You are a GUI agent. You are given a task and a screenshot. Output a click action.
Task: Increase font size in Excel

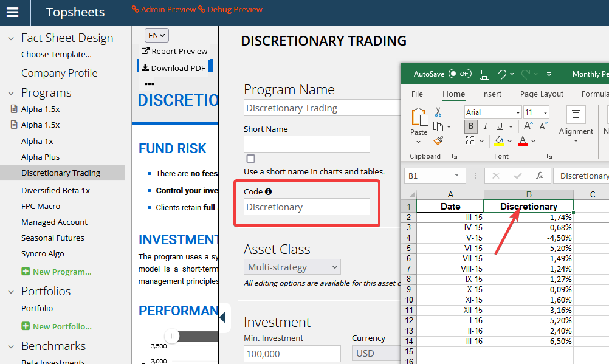[x=528, y=126]
